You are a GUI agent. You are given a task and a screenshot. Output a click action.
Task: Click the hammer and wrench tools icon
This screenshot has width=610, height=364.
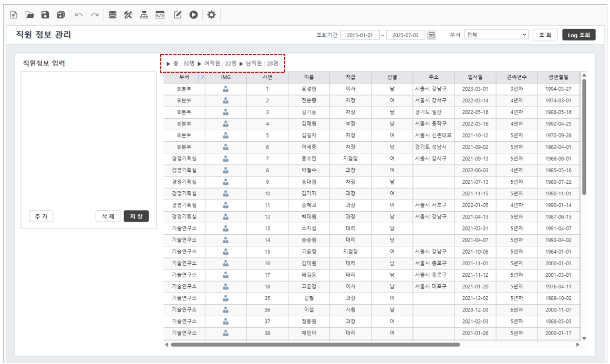tap(128, 15)
